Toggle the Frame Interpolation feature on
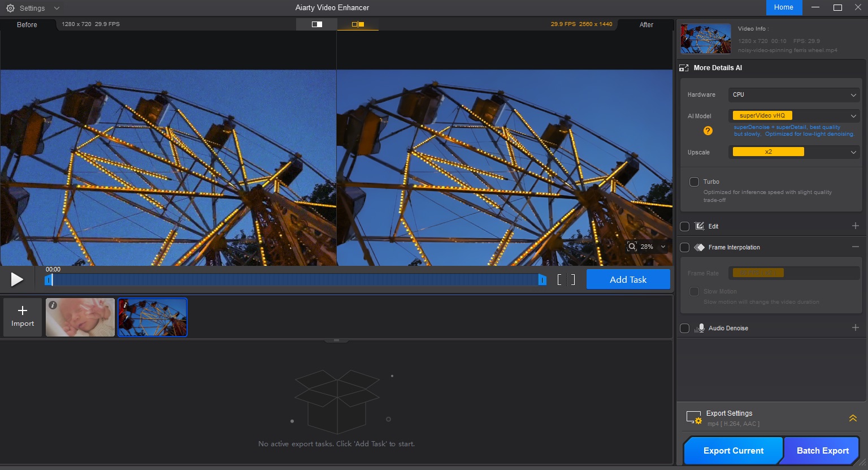Viewport: 868px width, 470px height. coord(684,247)
